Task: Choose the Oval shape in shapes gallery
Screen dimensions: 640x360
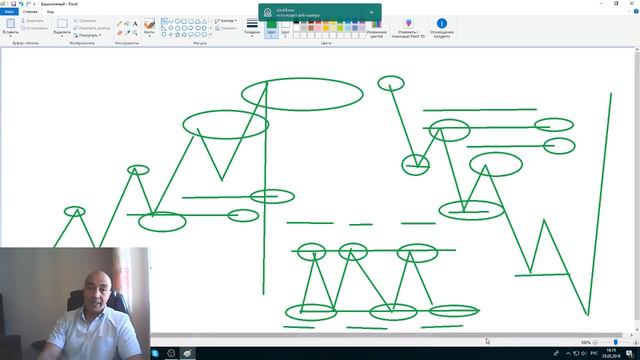Action: pyautogui.click(x=178, y=21)
